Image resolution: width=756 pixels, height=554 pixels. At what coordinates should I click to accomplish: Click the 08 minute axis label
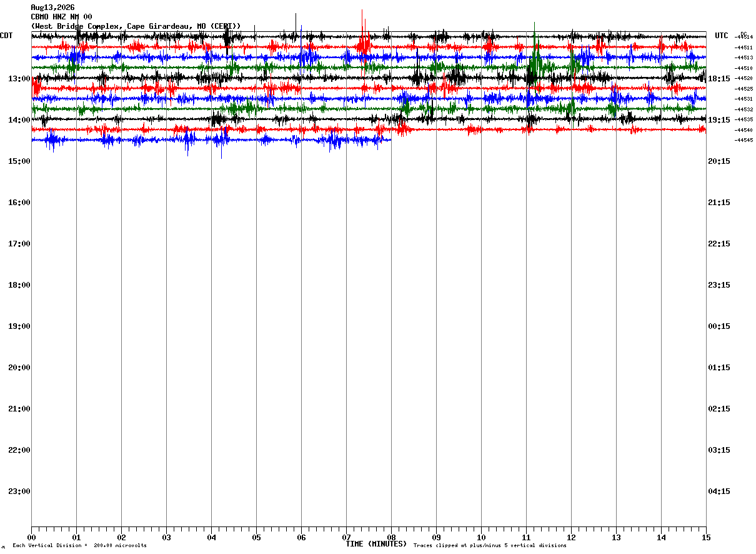pyautogui.click(x=391, y=538)
